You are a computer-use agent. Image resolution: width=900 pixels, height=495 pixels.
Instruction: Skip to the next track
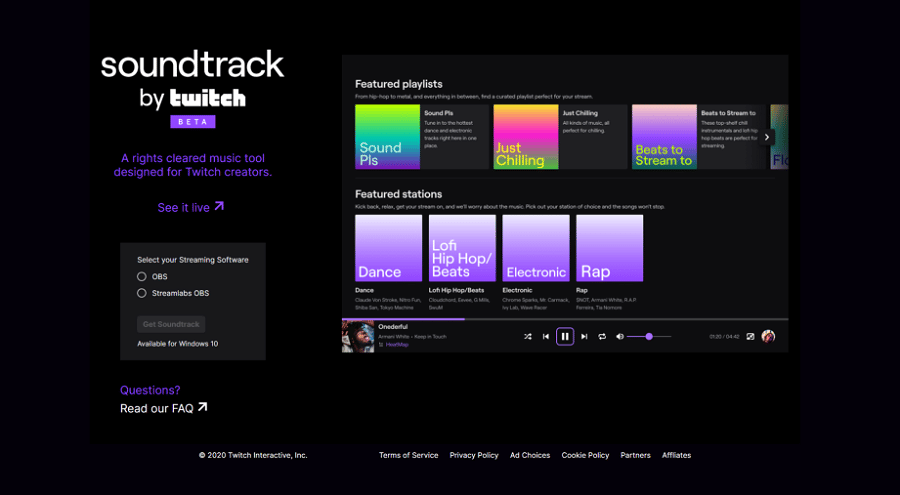584,337
